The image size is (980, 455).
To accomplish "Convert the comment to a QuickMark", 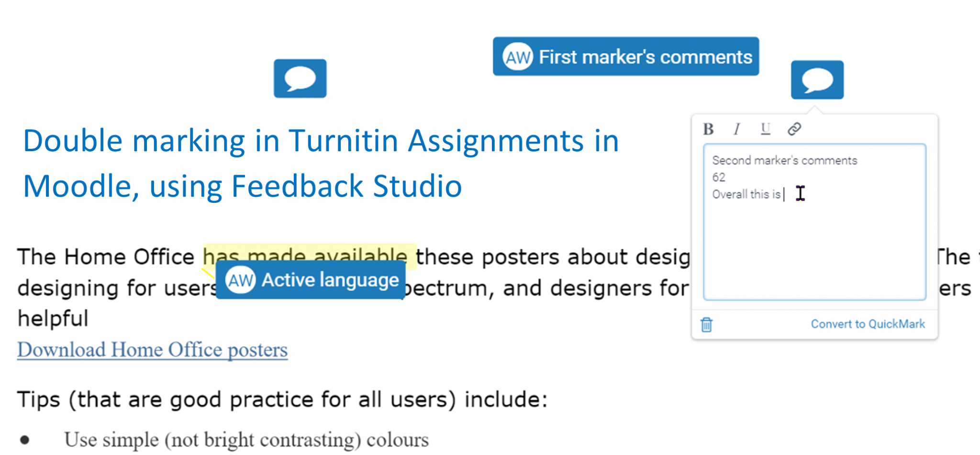I will click(x=868, y=324).
